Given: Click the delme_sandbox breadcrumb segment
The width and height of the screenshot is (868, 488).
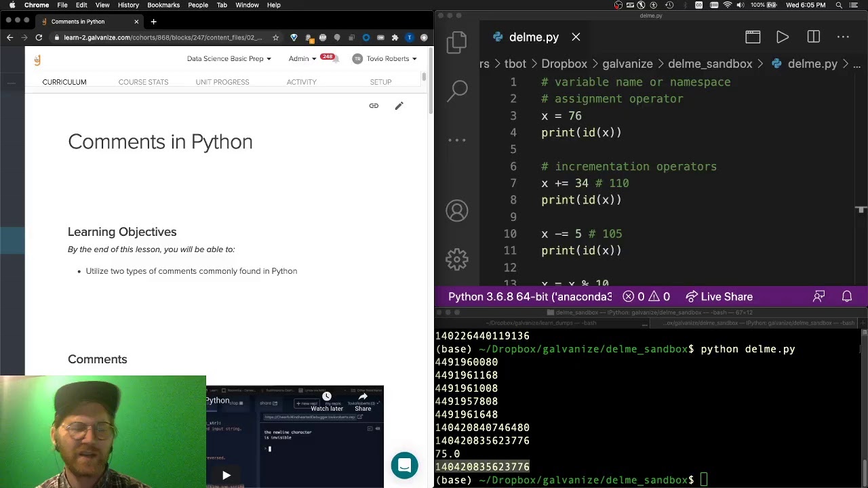Looking at the screenshot, I should click(x=710, y=64).
